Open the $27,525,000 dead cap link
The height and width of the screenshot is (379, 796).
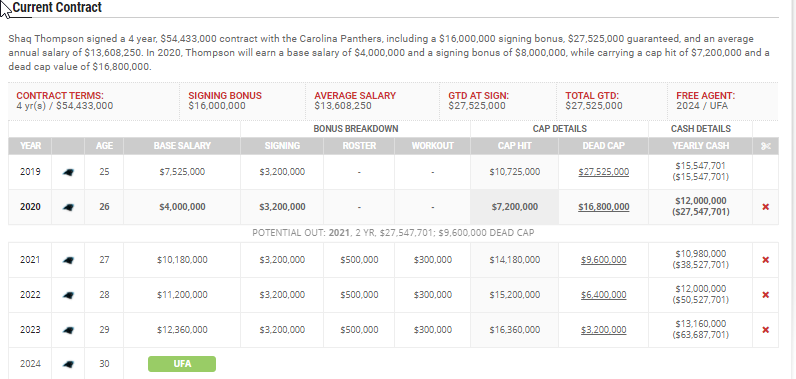604,172
